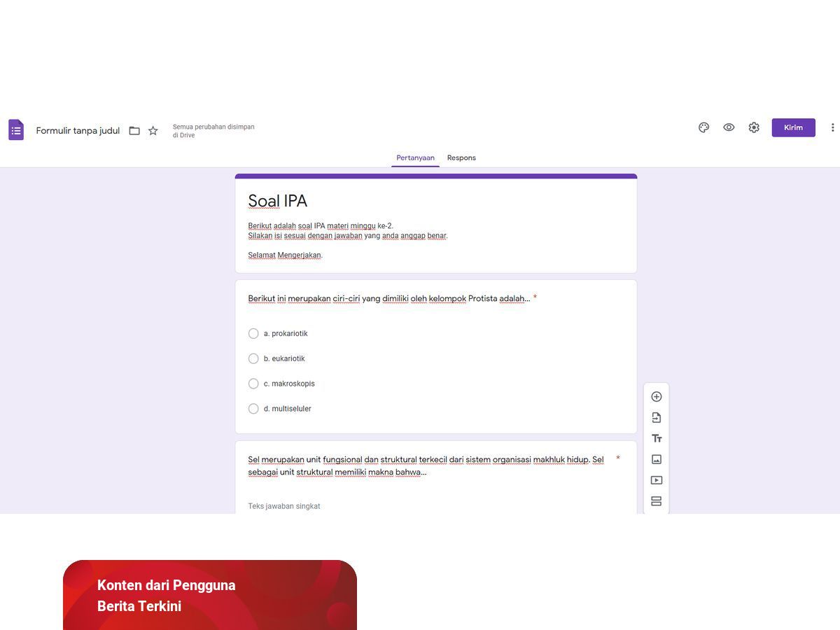The height and width of the screenshot is (630, 840).
Task: Add a section from side toolbar
Action: tap(656, 501)
